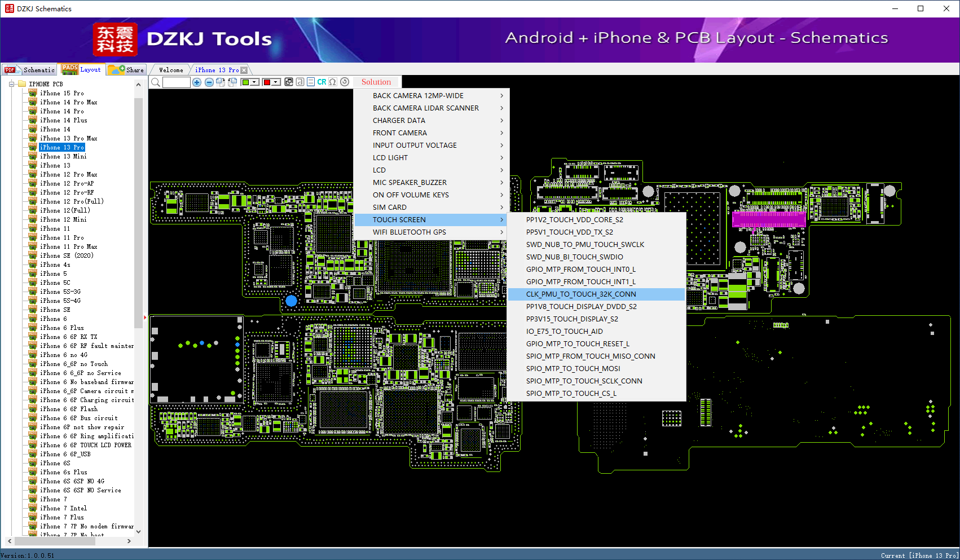Expand the LCD LIGHT submenu
The width and height of the screenshot is (960, 560).
tap(432, 158)
